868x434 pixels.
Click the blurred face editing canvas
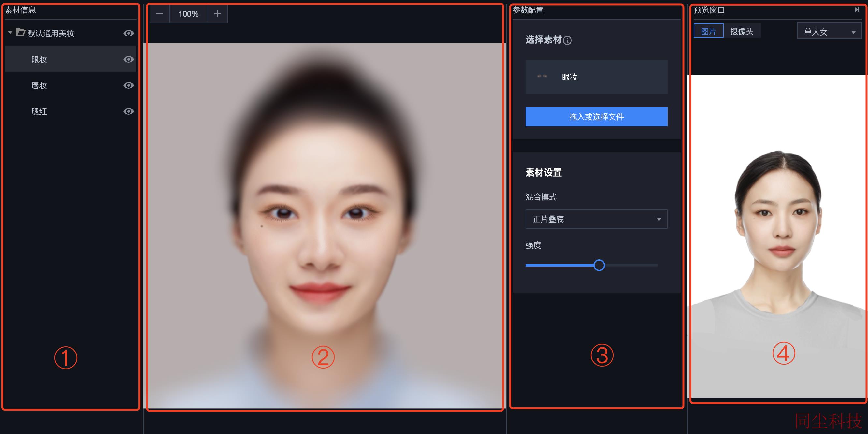click(325, 225)
